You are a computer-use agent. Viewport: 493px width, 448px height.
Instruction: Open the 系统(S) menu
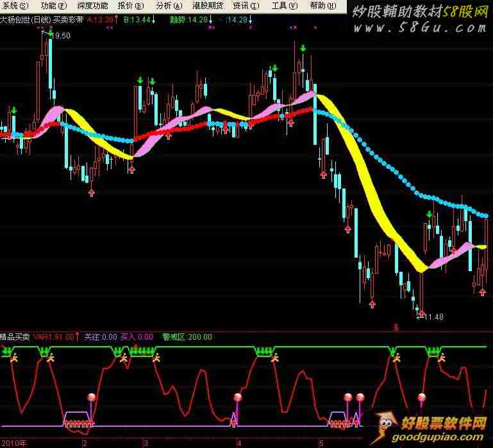coord(15,6)
